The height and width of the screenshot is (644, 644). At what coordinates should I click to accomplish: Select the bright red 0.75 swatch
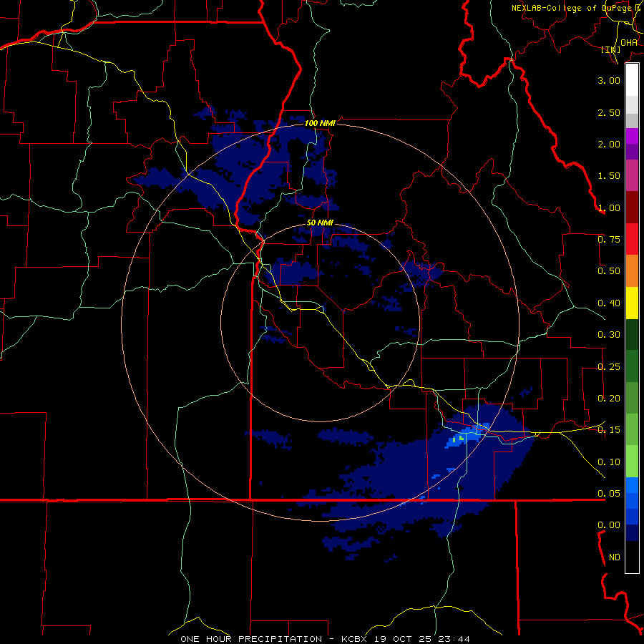[632, 239]
